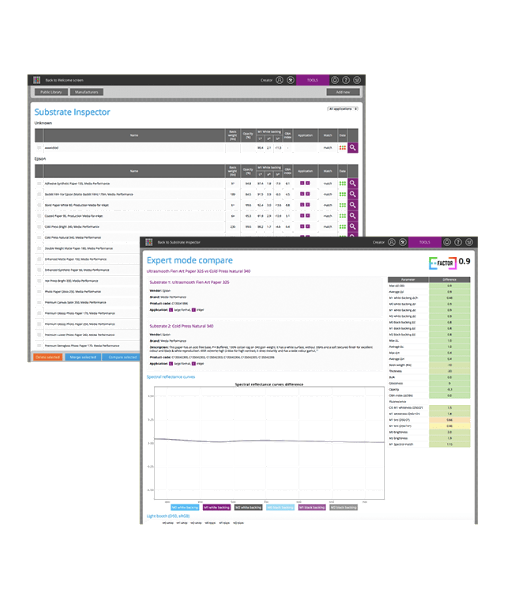The width and height of the screenshot is (505, 600).
Task: Click the Name column header in Epson table
Action: click(x=134, y=171)
